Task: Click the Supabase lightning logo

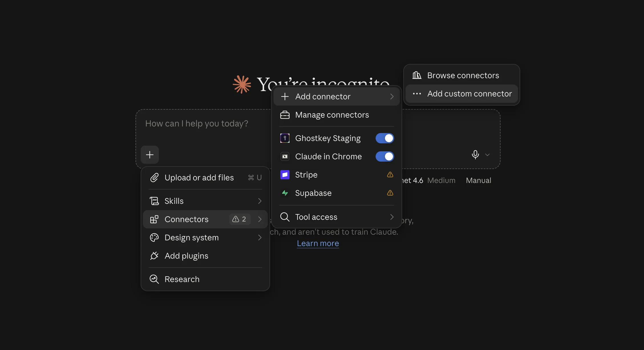Action: pyautogui.click(x=285, y=193)
